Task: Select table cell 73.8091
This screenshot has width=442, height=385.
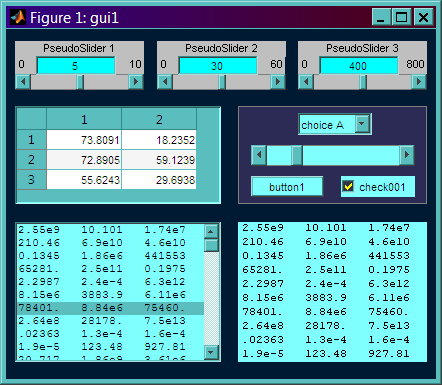Action: (x=84, y=140)
